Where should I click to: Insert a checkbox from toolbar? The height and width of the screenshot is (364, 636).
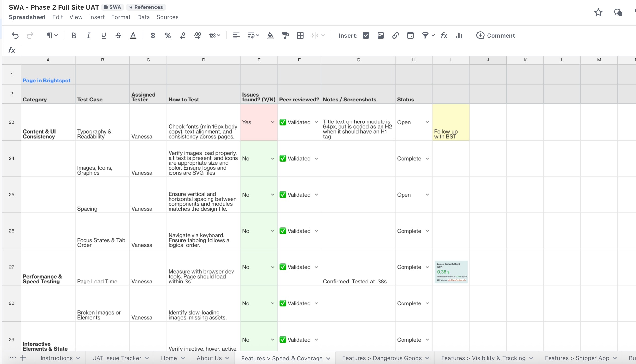366,36
